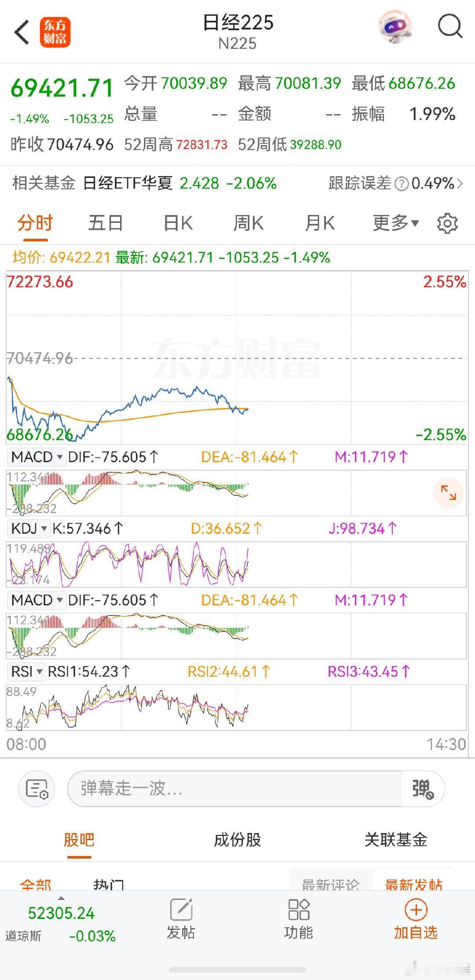
Task: Switch to the 日K tab
Action: click(178, 223)
